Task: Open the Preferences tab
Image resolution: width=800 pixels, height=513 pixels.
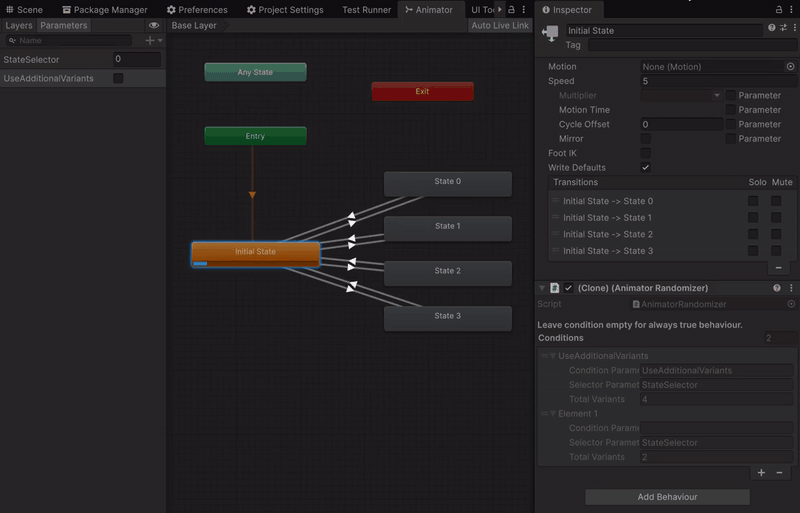Action: point(197,10)
